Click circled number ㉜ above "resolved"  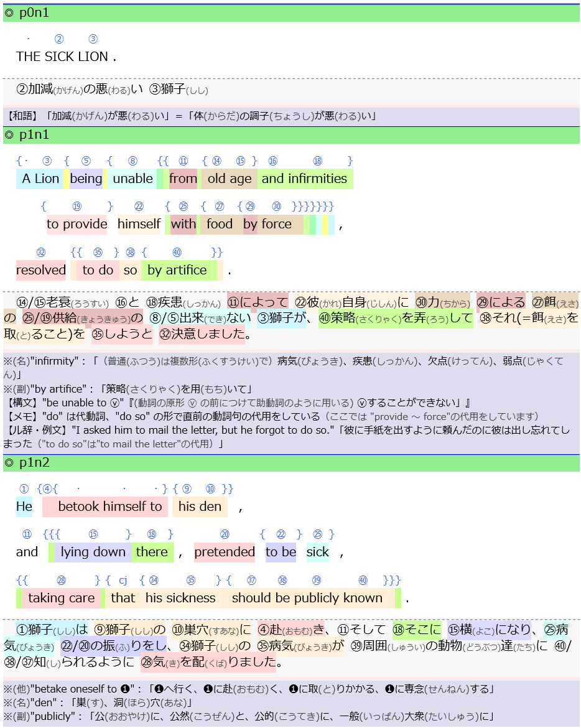[x=41, y=252]
